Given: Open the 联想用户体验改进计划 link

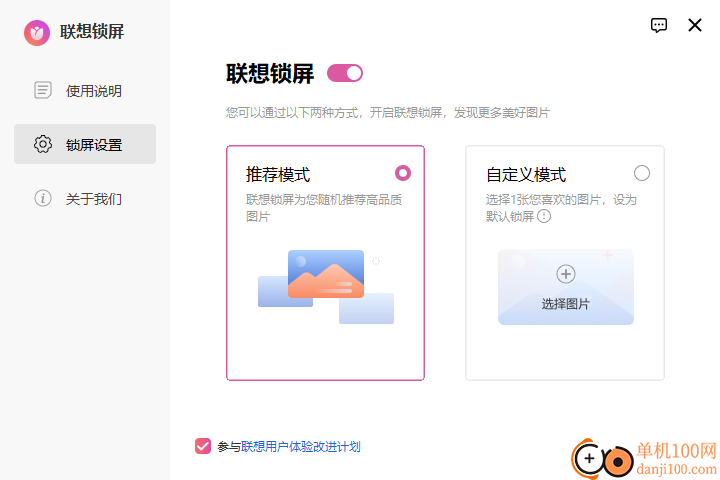Looking at the screenshot, I should (301, 446).
